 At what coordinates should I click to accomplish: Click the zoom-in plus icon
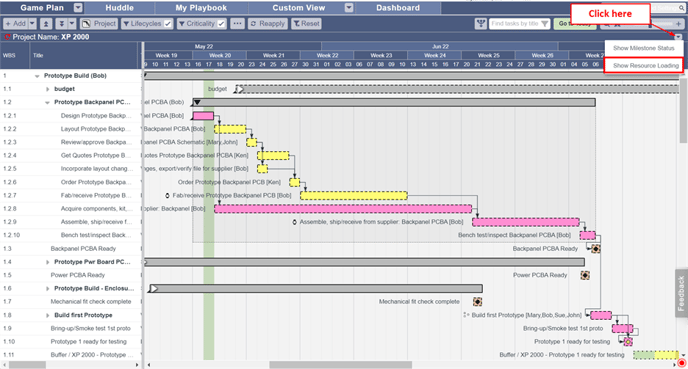(x=678, y=24)
